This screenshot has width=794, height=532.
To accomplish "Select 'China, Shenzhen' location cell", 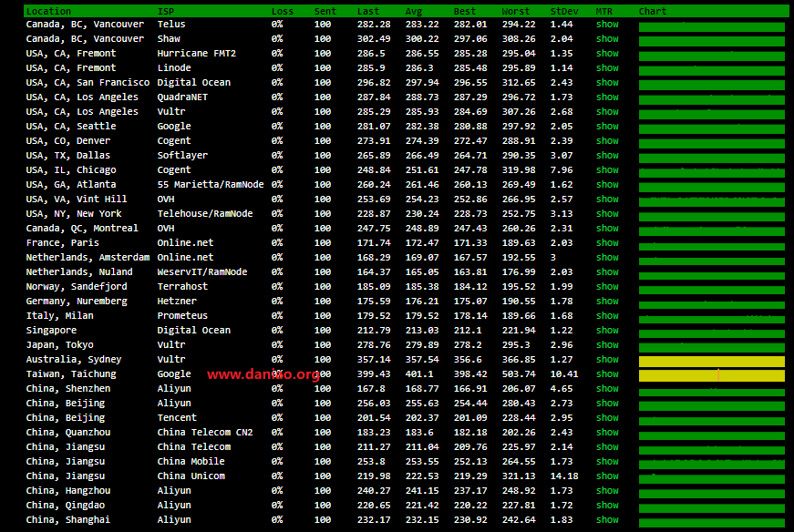I will pos(67,389).
